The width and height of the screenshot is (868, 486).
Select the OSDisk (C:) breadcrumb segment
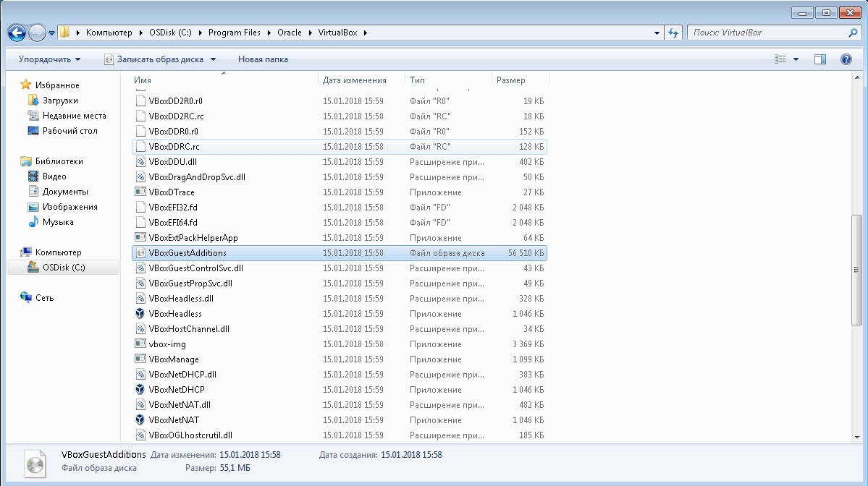pyautogui.click(x=170, y=33)
